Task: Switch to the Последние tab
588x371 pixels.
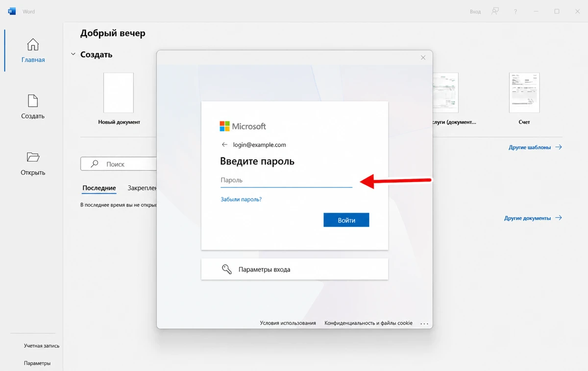Action: [x=99, y=188]
